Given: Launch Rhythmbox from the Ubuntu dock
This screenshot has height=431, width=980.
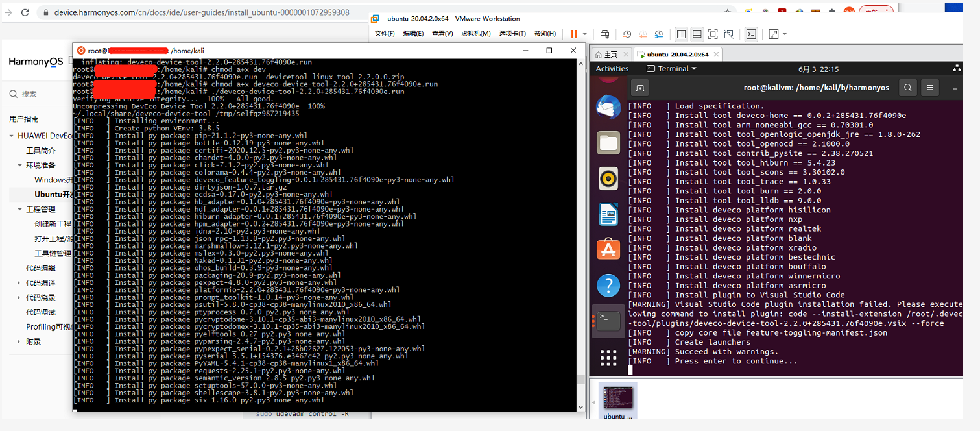Looking at the screenshot, I should pos(608,178).
